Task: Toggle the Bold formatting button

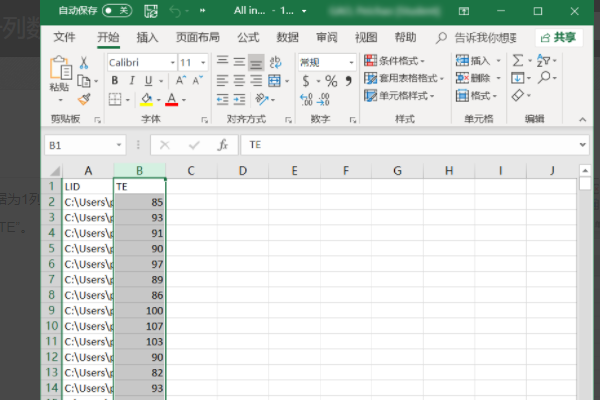Action: [114, 80]
